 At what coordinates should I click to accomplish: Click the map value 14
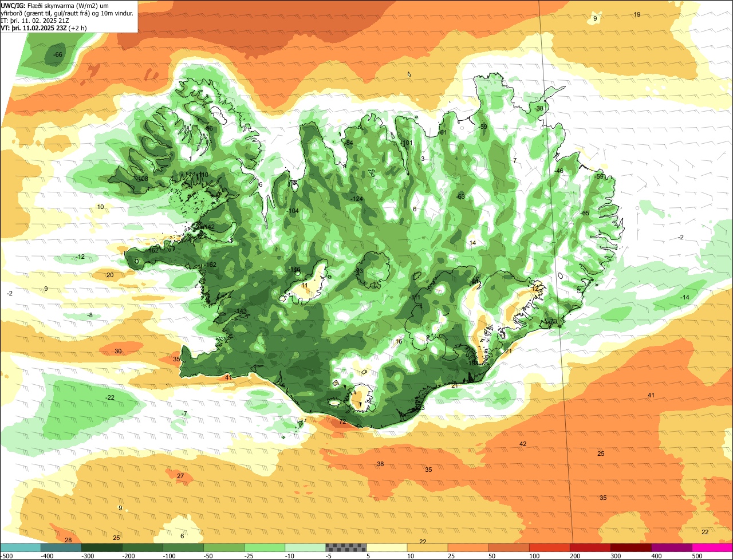click(472, 243)
